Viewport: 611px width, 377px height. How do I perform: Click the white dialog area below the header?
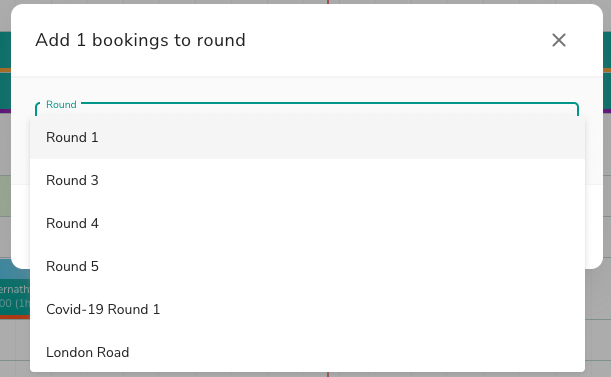pos(307,90)
